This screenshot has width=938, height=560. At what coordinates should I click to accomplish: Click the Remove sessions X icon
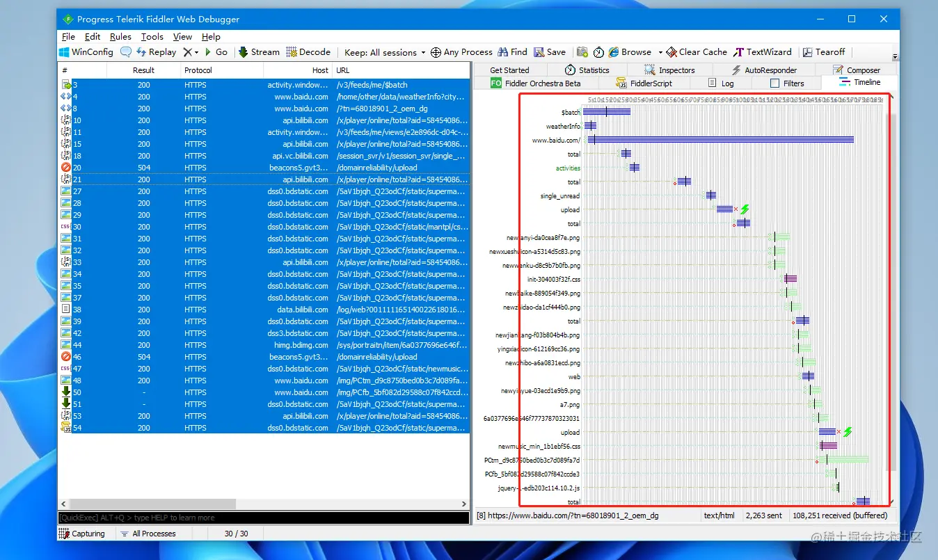click(187, 52)
